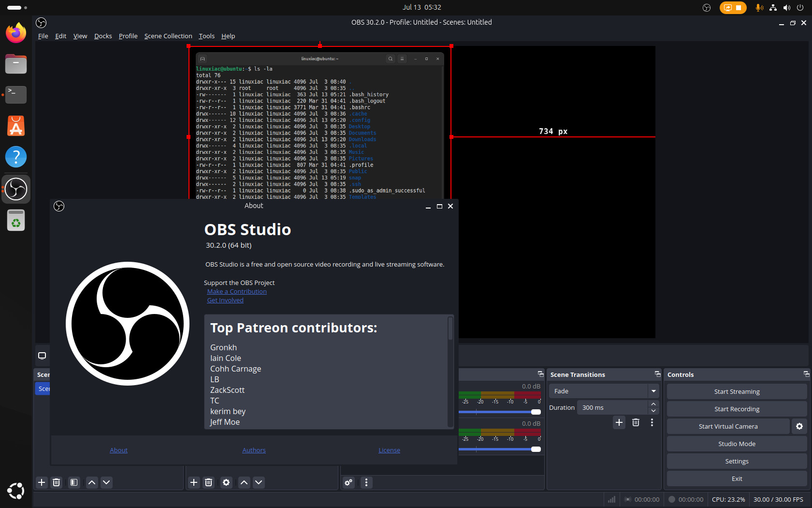Viewport: 812px width, 508px height.
Task: Click contributor name Cohh Carnage
Action: (x=235, y=369)
